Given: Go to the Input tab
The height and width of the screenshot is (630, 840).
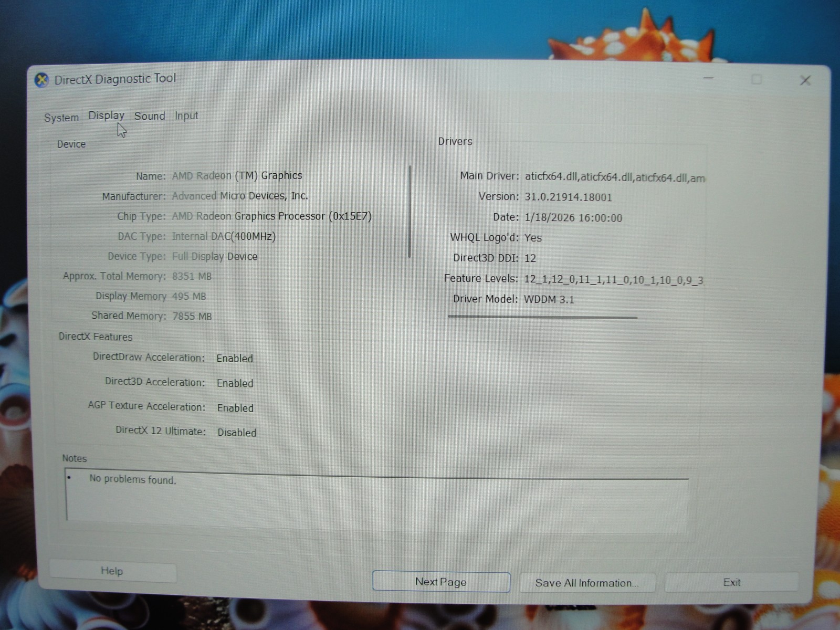Looking at the screenshot, I should (x=186, y=115).
